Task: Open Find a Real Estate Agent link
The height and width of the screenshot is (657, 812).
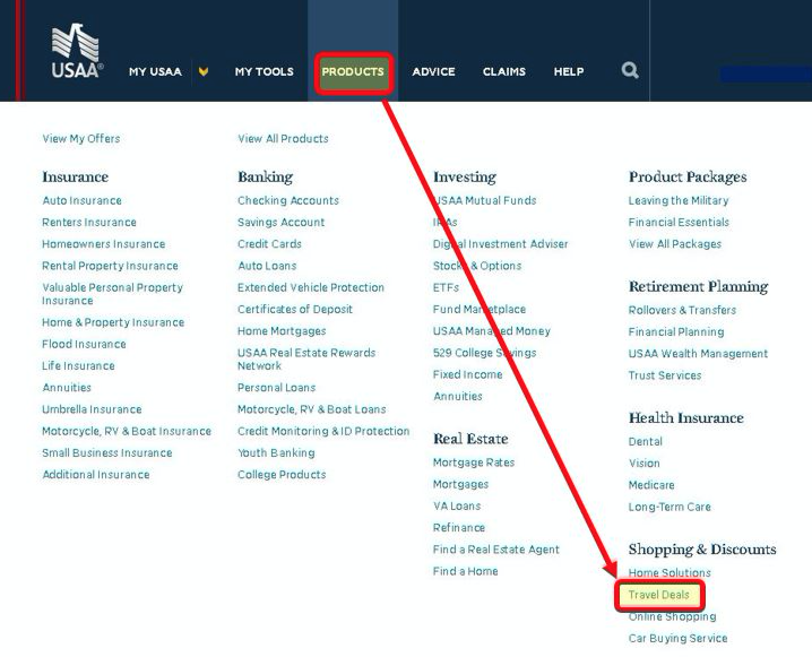Action: (496, 550)
